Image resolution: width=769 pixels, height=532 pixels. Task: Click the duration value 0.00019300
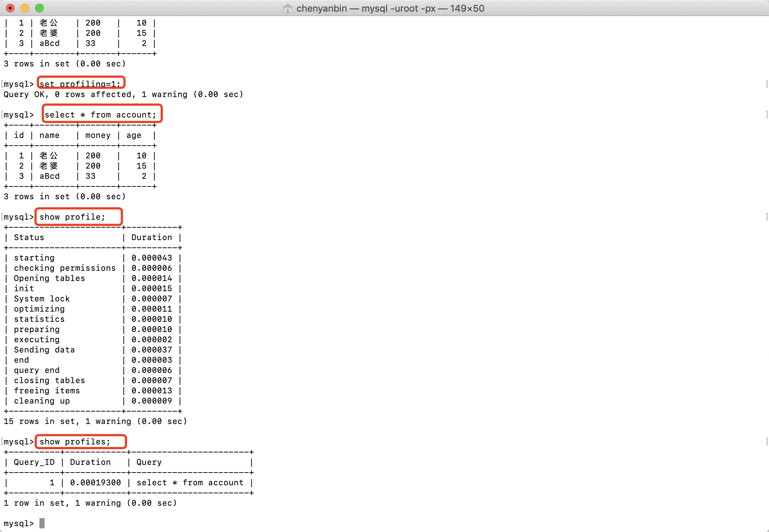96,483
